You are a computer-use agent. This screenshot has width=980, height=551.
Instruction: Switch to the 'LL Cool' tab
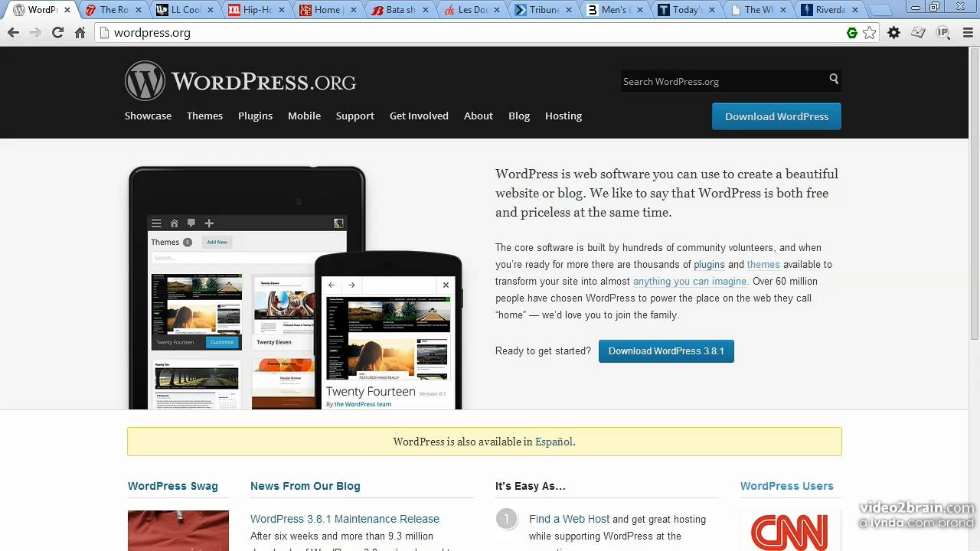[186, 10]
